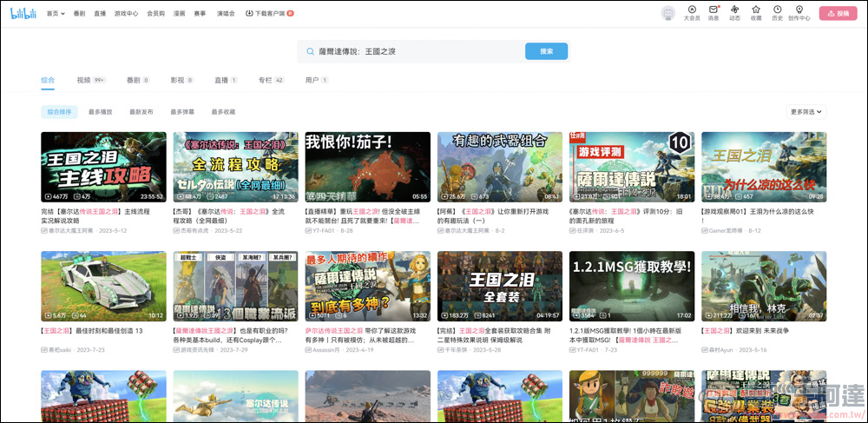
Task: Open the 1.2.1MSG獲取教學 video thumbnail
Action: point(632,287)
